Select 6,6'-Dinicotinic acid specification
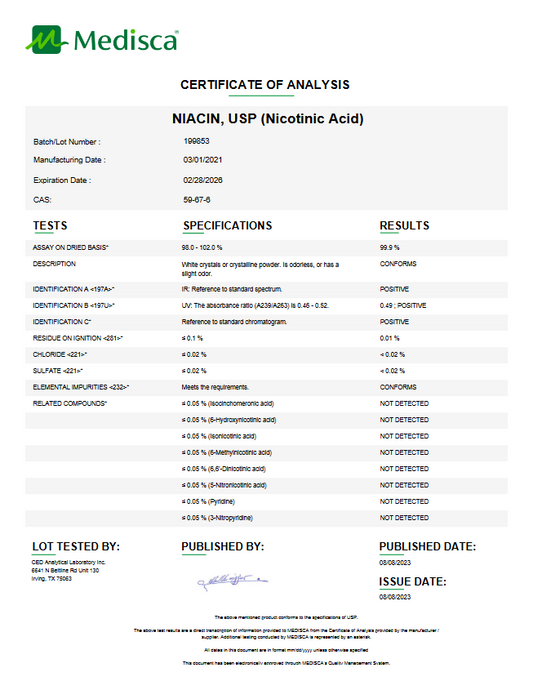533x690 pixels. (x=224, y=469)
